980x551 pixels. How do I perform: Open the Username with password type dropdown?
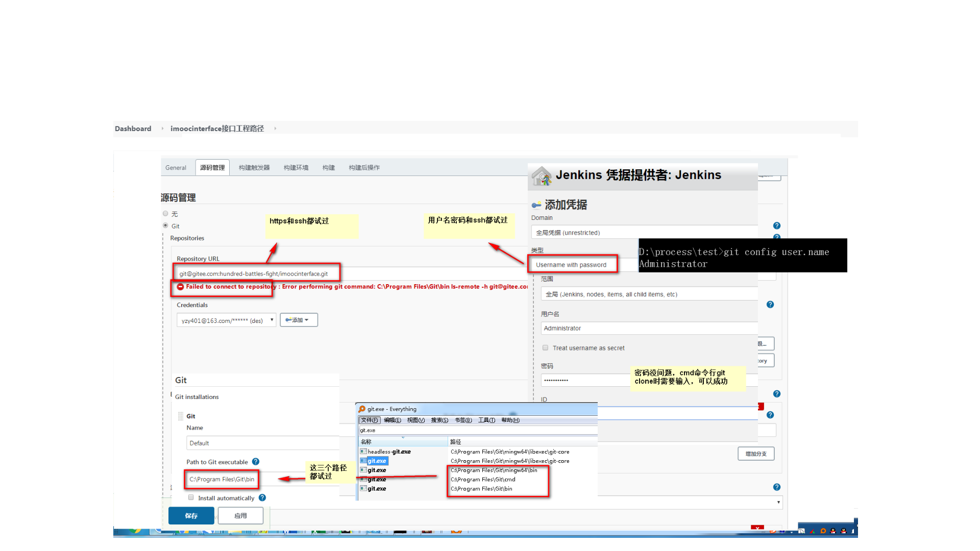pyautogui.click(x=572, y=265)
